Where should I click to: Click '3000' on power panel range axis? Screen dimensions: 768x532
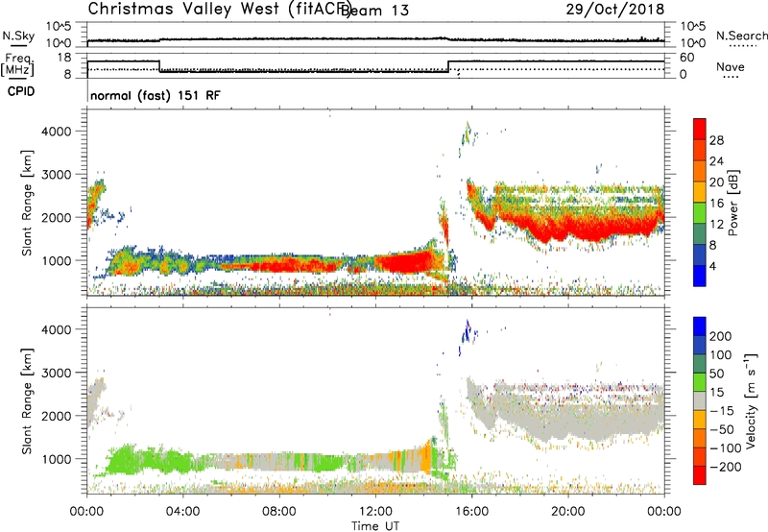pos(56,175)
